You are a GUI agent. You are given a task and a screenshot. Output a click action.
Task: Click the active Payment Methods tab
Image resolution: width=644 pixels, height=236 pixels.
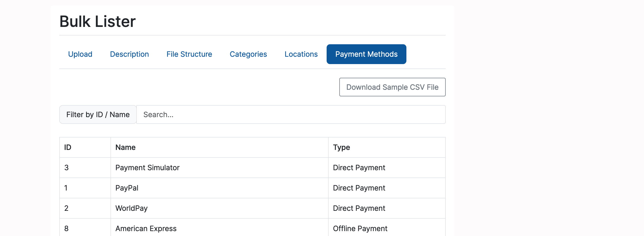(366, 54)
